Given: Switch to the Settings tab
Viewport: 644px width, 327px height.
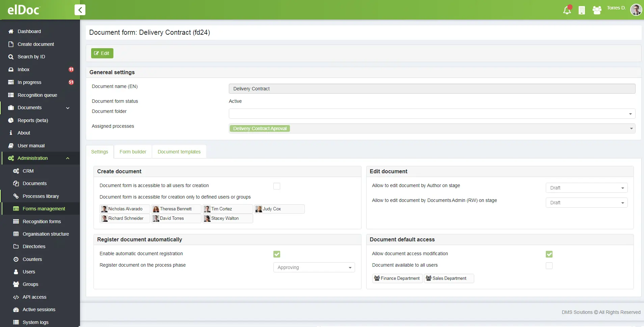Looking at the screenshot, I should click(100, 152).
